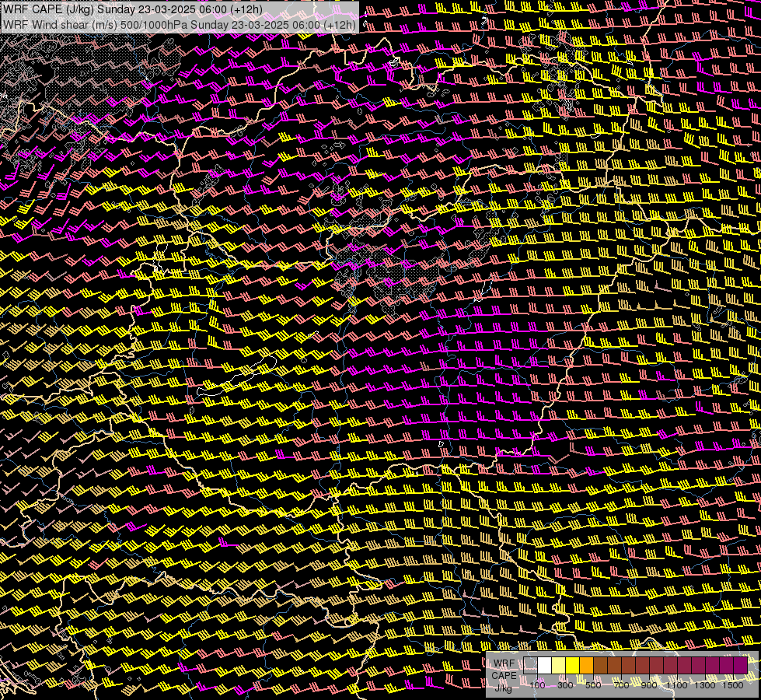Click the 500 legend value label
This screenshot has width=761, height=700.
(593, 685)
